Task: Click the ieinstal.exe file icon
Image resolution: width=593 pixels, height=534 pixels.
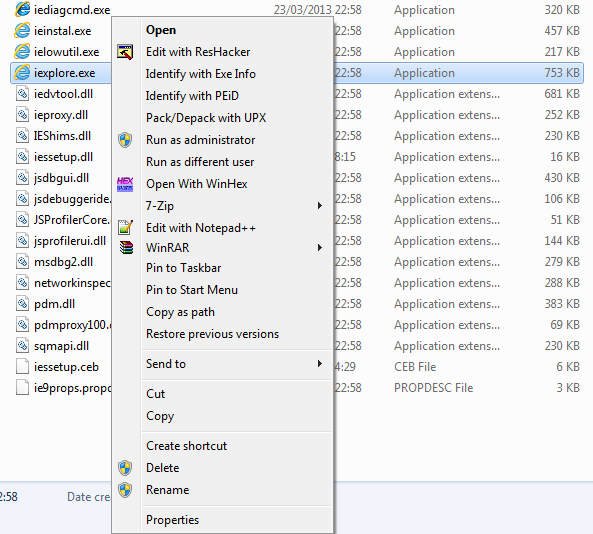Action: pyautogui.click(x=22, y=31)
